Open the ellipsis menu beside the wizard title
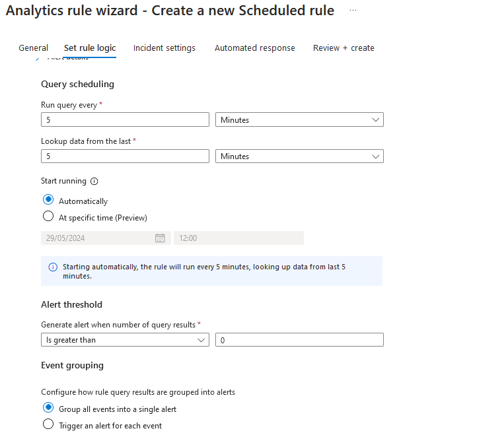This screenshot has height=439, width=504. tap(353, 11)
